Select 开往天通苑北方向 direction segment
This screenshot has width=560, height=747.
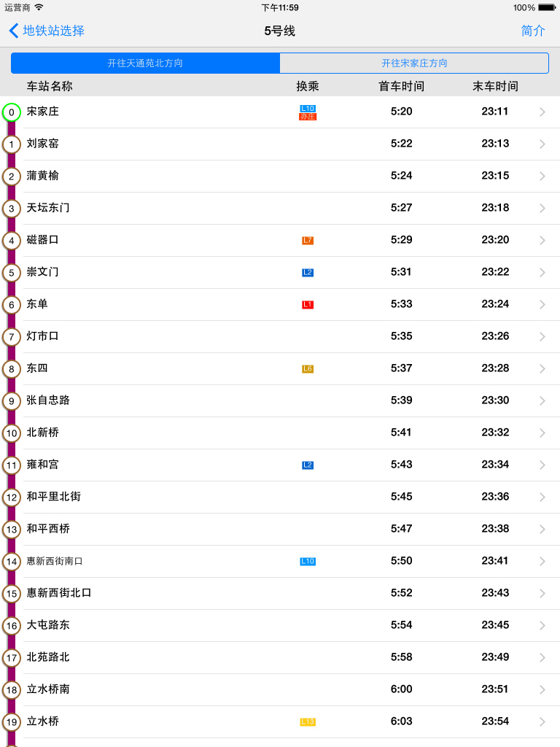point(145,63)
